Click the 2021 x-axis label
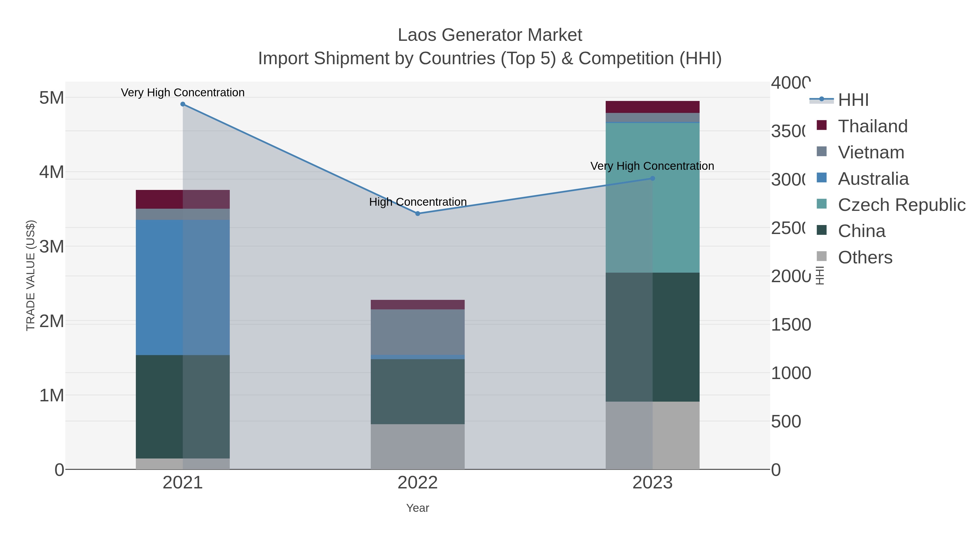Screen dimensions: 980x551 pyautogui.click(x=183, y=483)
